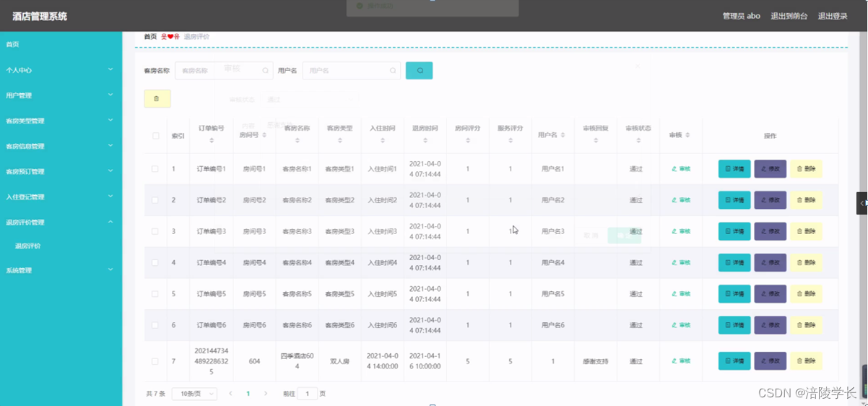Sort by 审核回复 column arrows
This screenshot has height=406, width=868.
(596, 140)
